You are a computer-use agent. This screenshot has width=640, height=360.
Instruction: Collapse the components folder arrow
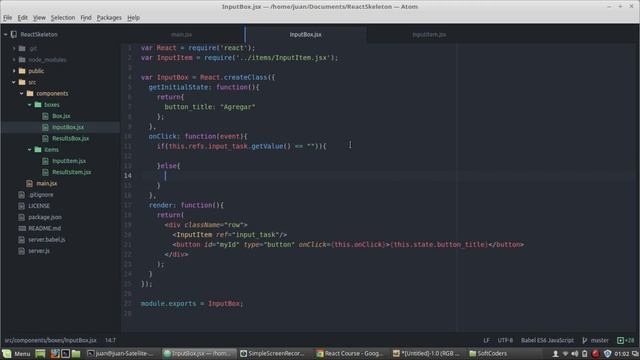tap(22, 93)
